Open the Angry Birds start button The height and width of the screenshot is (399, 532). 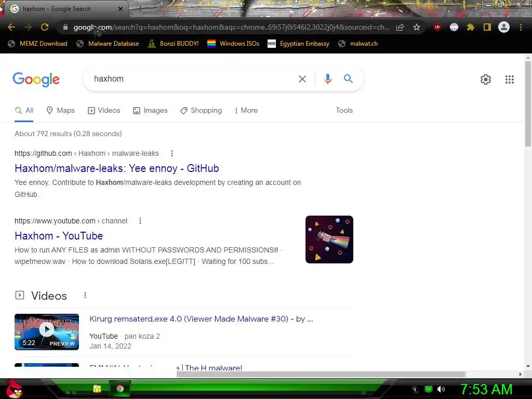[x=14, y=389]
